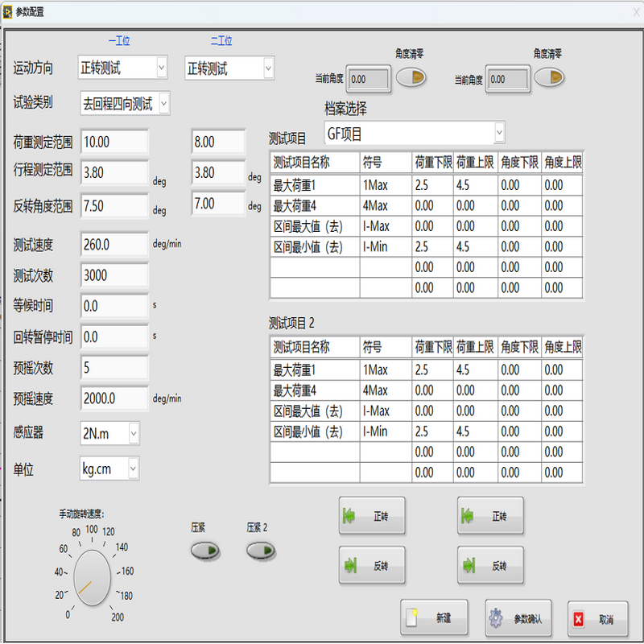Select the 二工位 station label
Viewport: 644px width, 644px height.
click(x=221, y=40)
